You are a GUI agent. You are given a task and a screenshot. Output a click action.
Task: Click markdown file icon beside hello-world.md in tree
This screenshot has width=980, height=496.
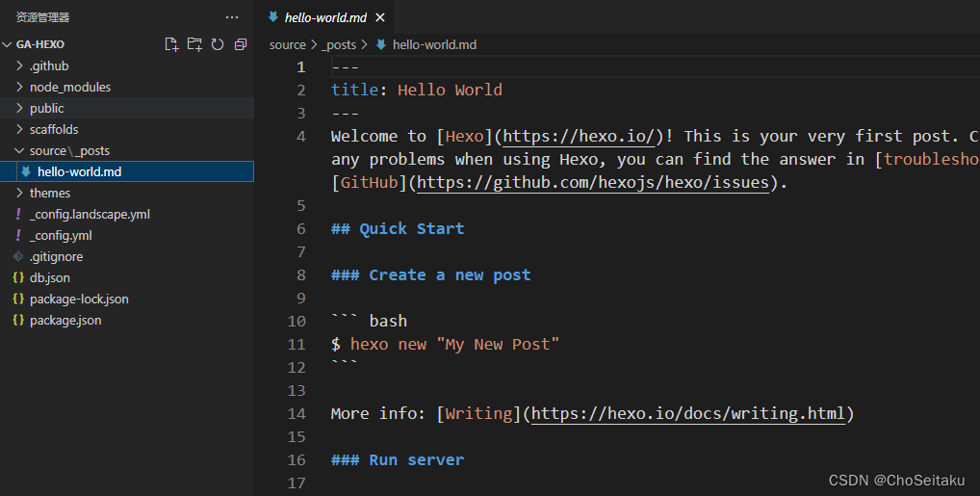point(26,171)
